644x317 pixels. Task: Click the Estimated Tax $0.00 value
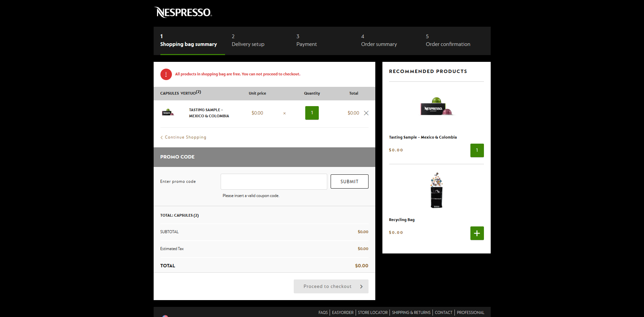pos(363,249)
